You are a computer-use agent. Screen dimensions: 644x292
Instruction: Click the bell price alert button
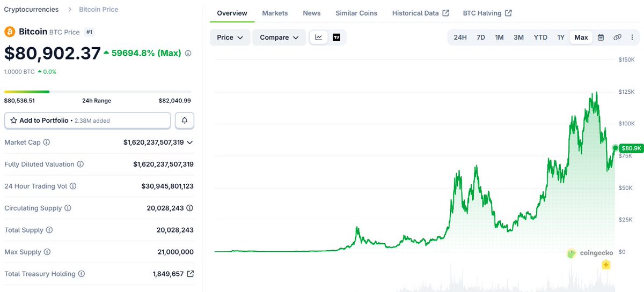[x=185, y=121]
